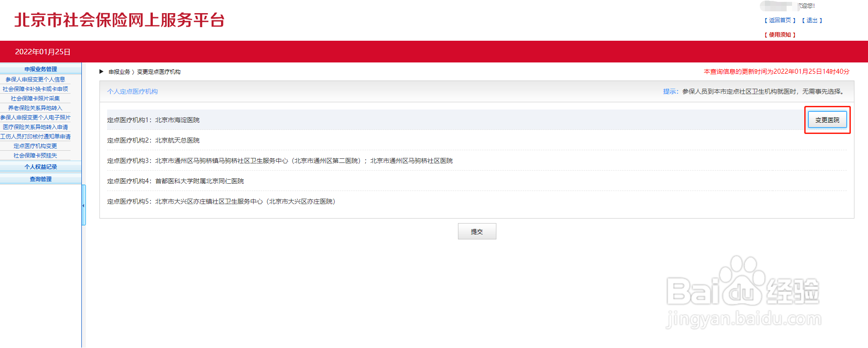Select row 定点医疗机构2 北京航天总医院
This screenshot has height=348, width=868.
[x=477, y=140]
